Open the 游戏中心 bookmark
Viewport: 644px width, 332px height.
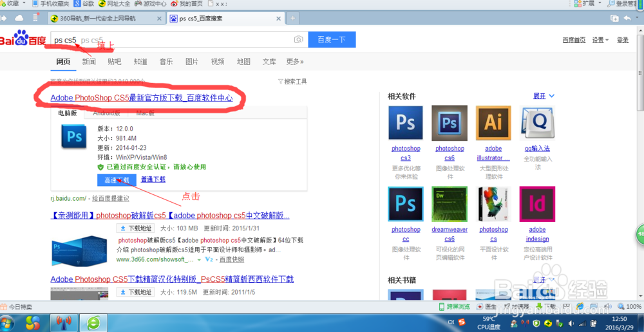[151, 4]
